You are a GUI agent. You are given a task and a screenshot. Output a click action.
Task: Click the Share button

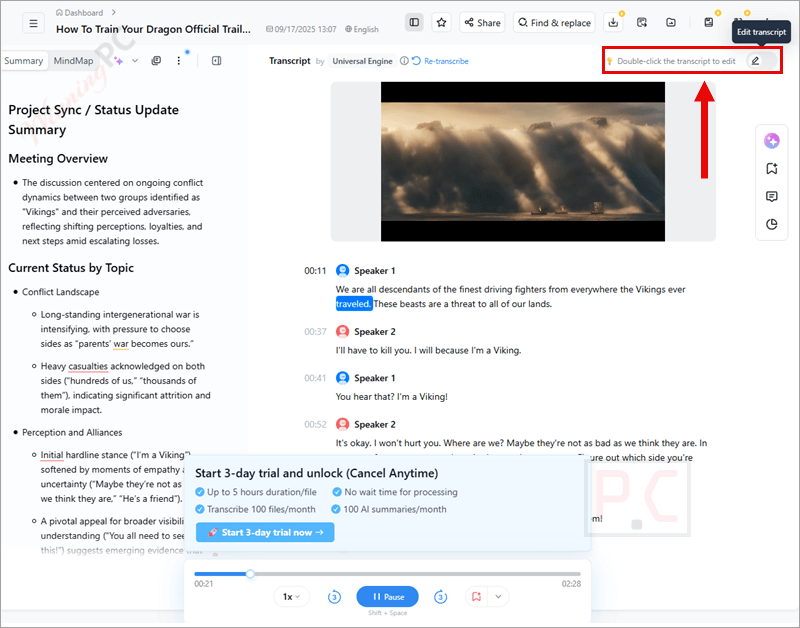tap(482, 22)
